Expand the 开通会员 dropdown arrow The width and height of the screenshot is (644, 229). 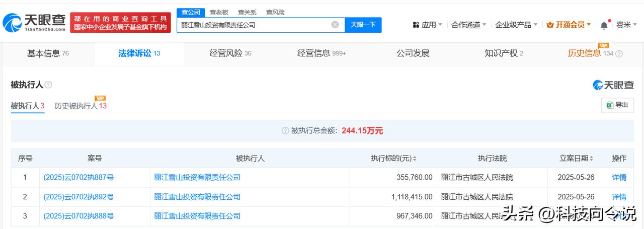point(589,25)
